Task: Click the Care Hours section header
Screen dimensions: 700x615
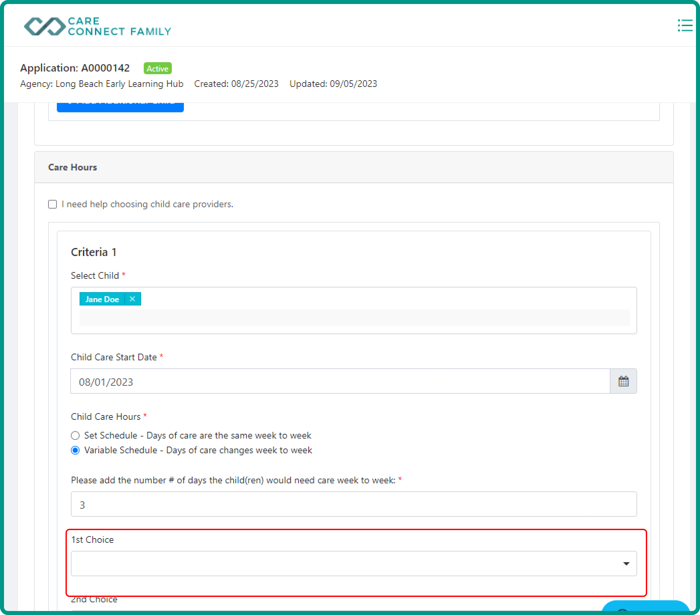Action: click(x=73, y=167)
